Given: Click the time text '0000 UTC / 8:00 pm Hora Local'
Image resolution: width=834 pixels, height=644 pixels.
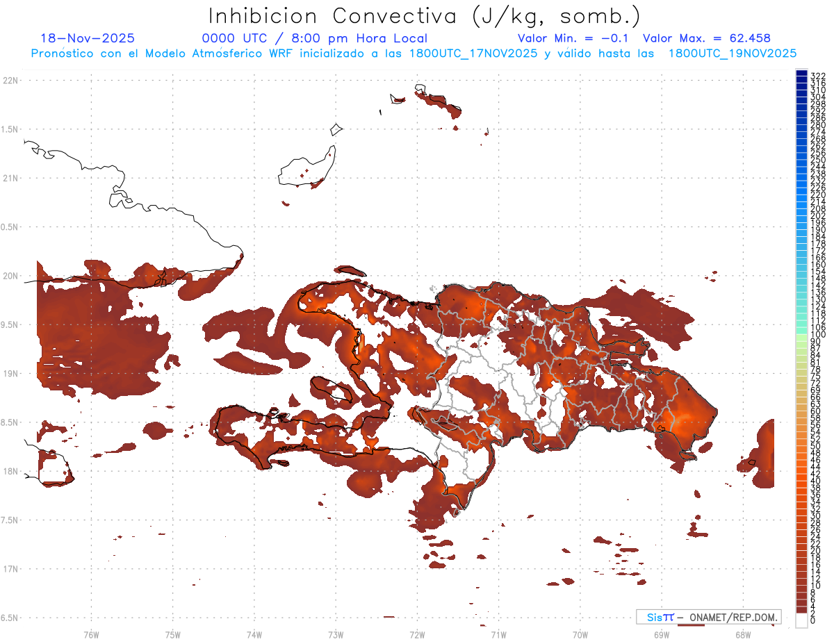Looking at the screenshot, I should (x=314, y=38).
